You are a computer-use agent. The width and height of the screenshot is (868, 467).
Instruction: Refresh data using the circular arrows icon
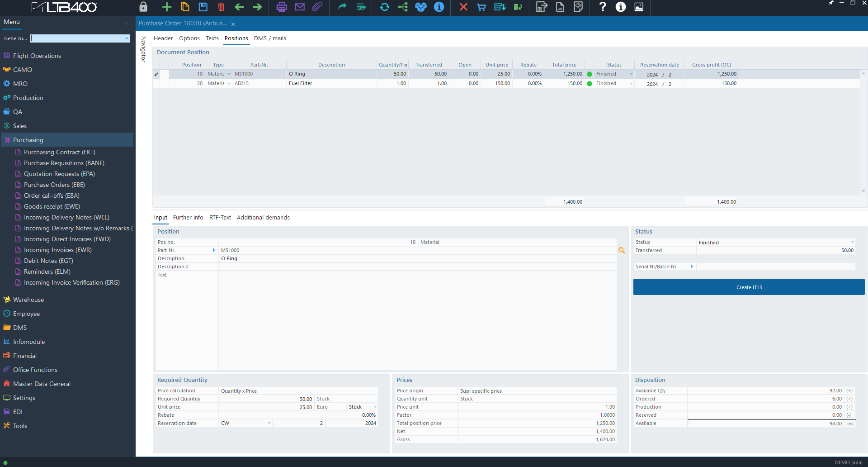coord(384,7)
